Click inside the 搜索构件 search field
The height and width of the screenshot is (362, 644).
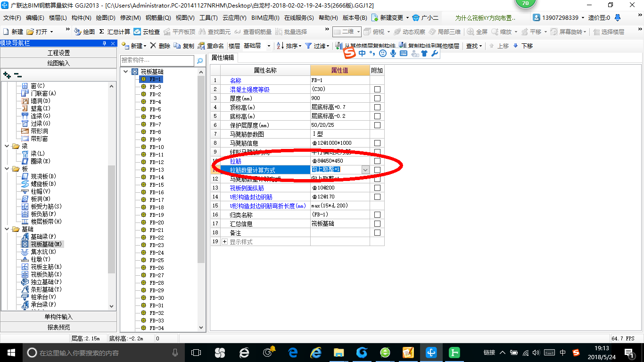point(157,60)
